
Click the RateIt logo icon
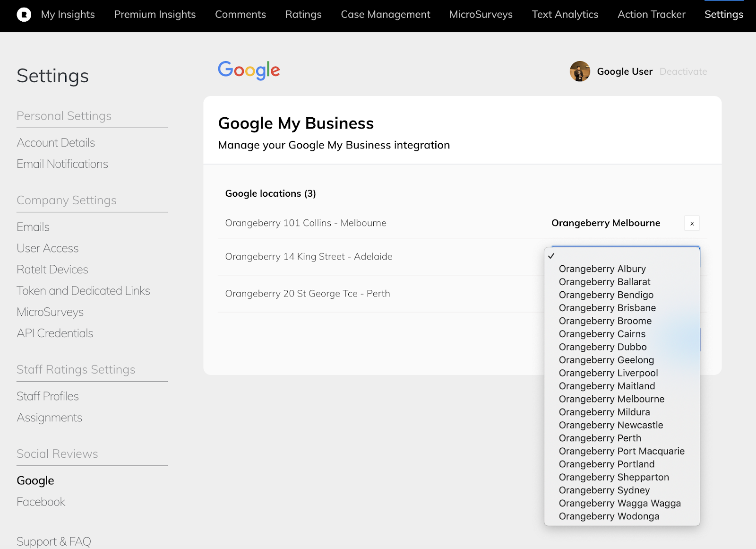[24, 15]
